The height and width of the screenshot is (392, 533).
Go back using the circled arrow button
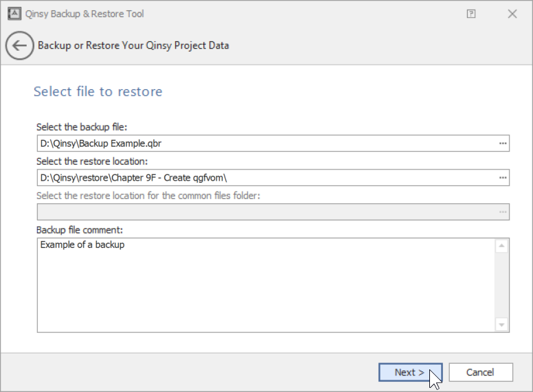tap(19, 46)
